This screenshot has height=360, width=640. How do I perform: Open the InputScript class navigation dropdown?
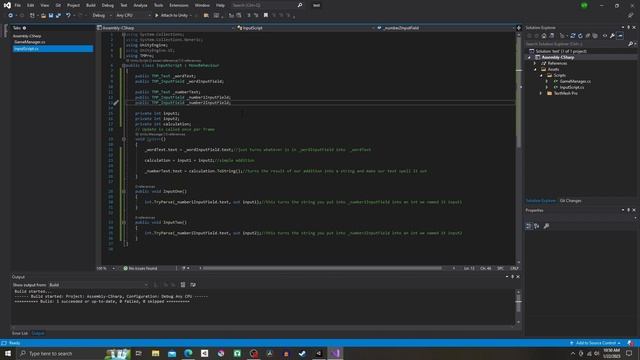pos(305,28)
